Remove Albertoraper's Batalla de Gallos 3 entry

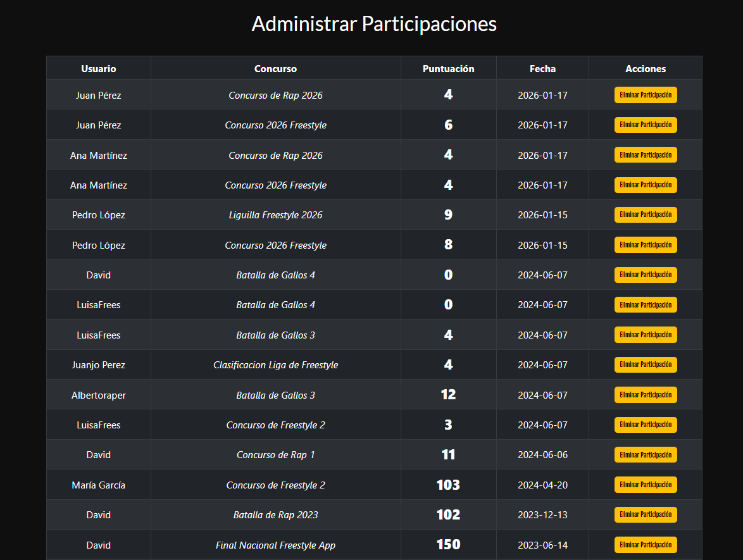tap(646, 395)
